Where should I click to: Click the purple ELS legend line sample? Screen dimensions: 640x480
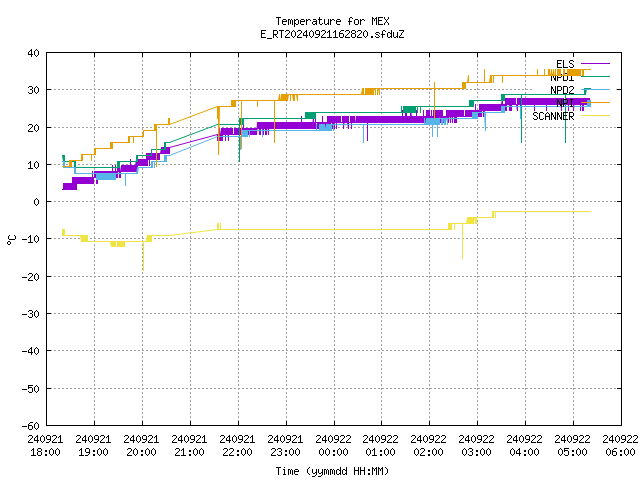point(595,64)
